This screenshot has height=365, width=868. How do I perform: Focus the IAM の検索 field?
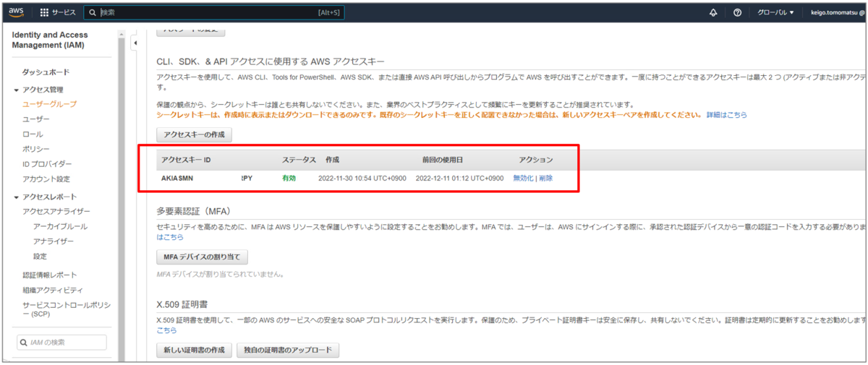pos(61,342)
